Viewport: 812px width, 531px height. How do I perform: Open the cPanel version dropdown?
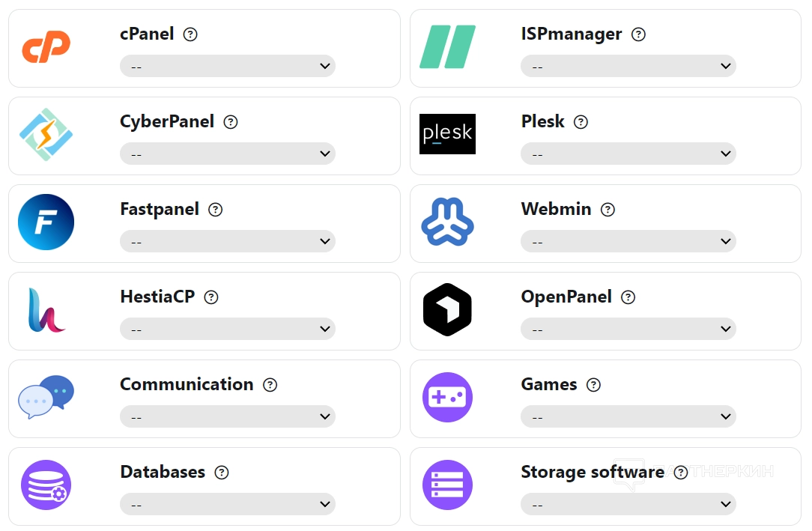pos(227,66)
